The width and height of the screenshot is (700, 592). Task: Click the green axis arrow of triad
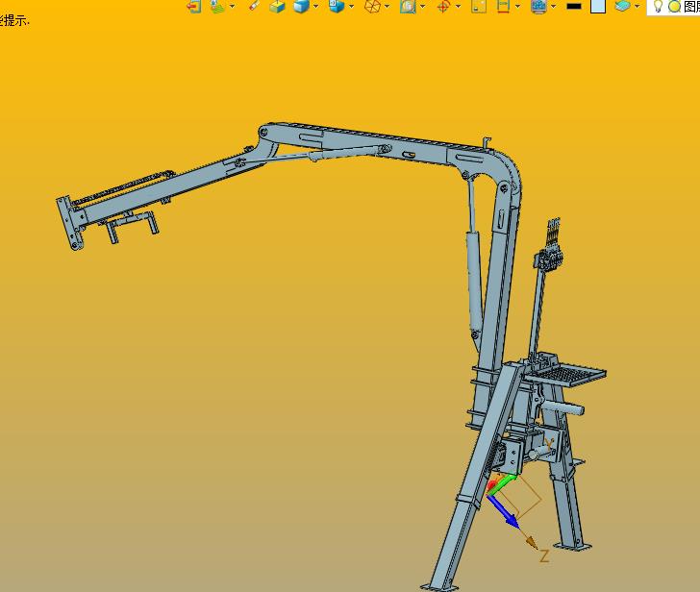pyautogui.click(x=503, y=483)
